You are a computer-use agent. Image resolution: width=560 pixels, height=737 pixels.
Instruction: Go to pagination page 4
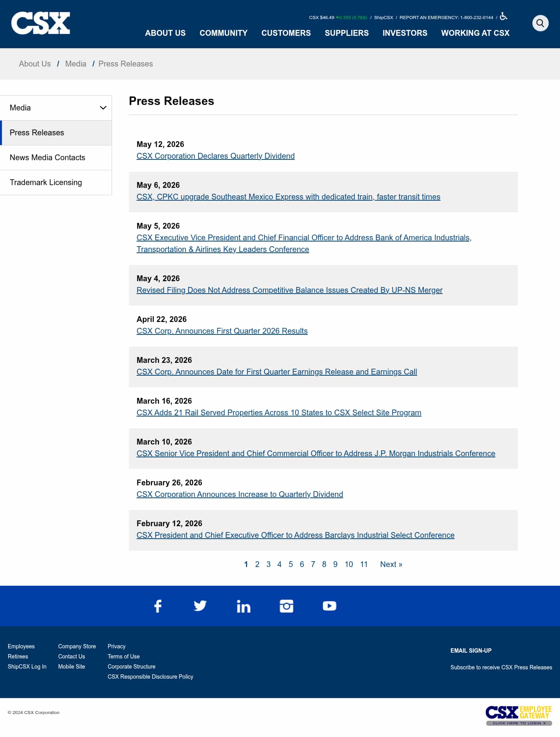(279, 564)
